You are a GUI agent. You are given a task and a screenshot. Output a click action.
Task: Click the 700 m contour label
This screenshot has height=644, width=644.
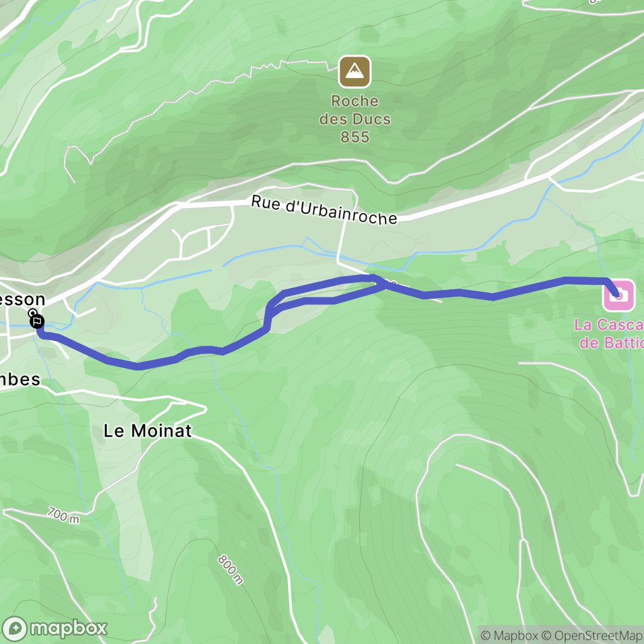click(x=63, y=515)
